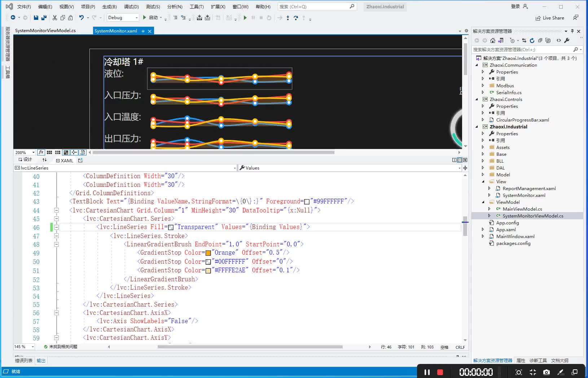Toggle the artboard background button
The height and width of the screenshot is (378, 588).
66,152
